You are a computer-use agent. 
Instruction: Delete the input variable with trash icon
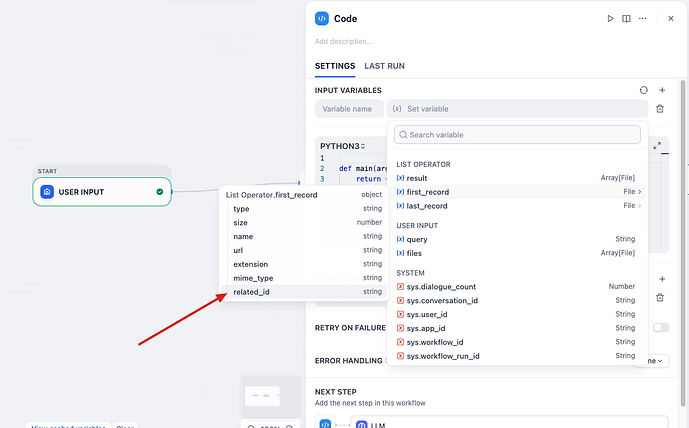coord(659,108)
